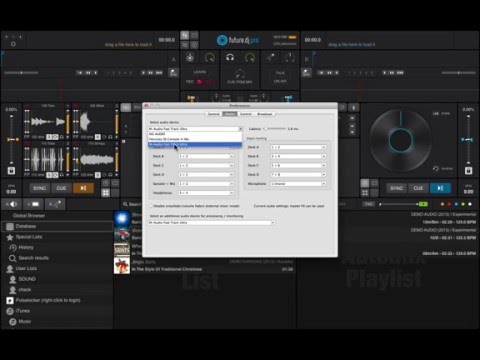This screenshot has width=480, height=360.
Task: Click the mixer view icon at top center
Action: pos(185,35)
